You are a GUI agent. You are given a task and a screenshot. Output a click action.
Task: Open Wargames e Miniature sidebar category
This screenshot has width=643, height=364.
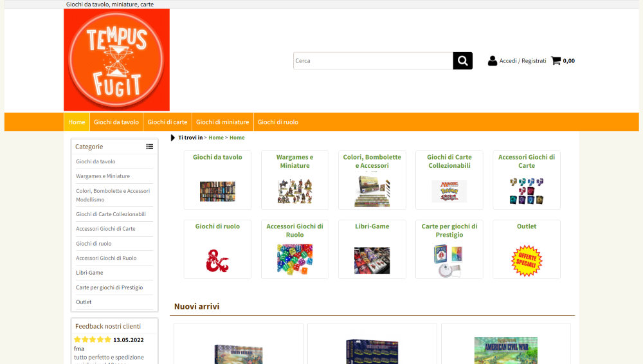[103, 176]
